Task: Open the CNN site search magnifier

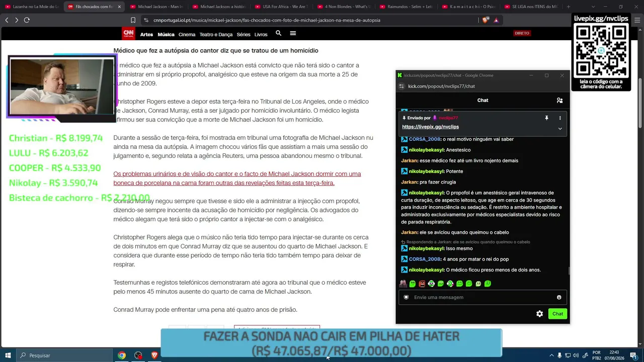Action: (278, 33)
